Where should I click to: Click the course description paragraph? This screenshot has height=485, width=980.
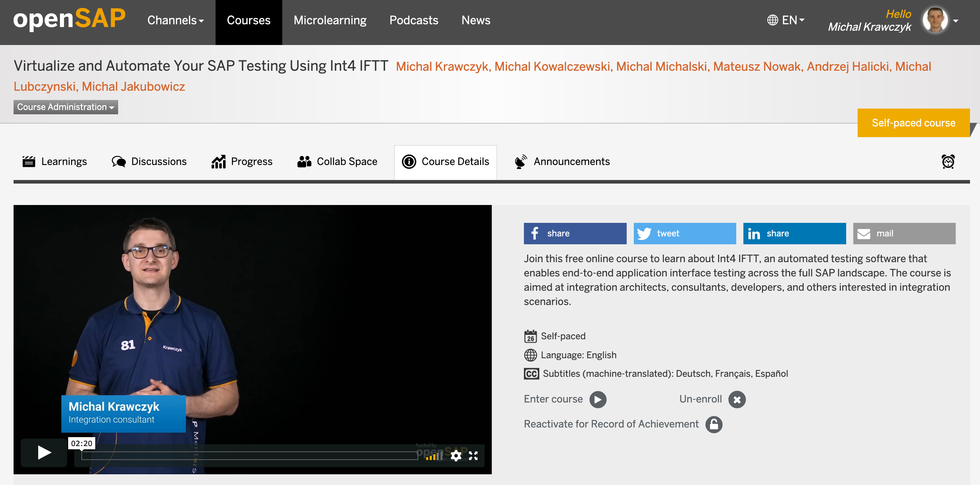pyautogui.click(x=737, y=280)
